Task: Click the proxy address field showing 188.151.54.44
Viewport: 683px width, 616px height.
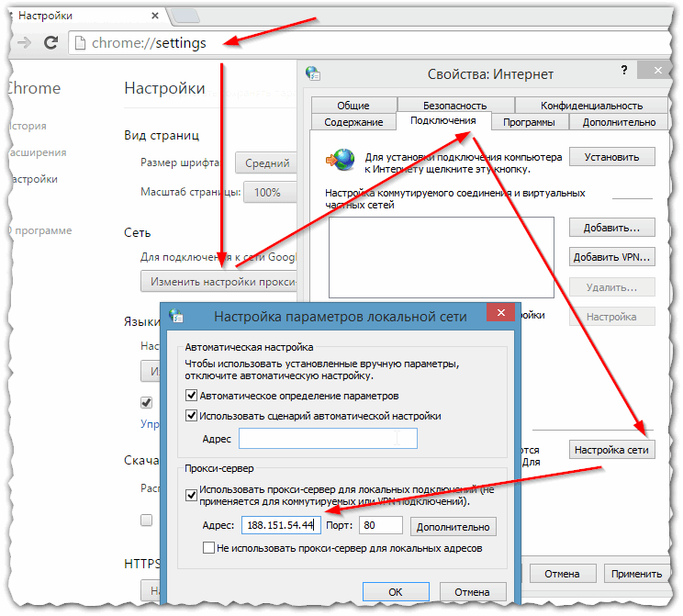Action: coord(281,525)
